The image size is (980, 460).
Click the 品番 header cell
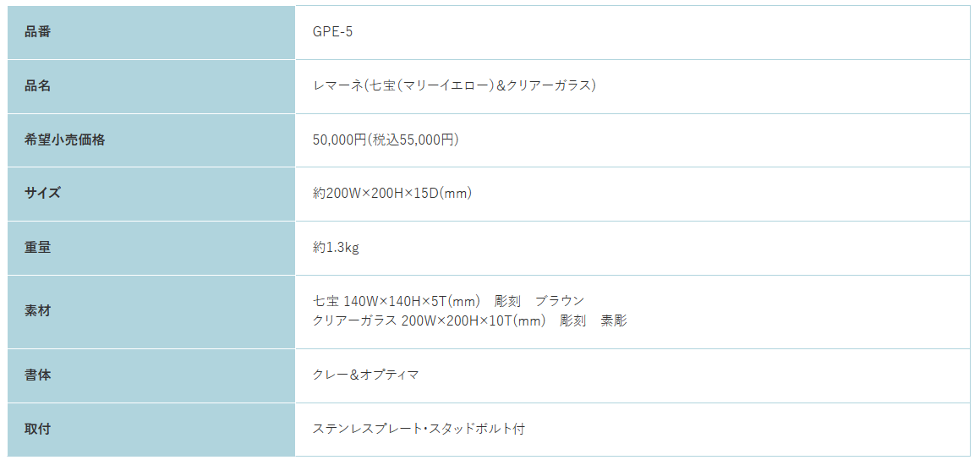point(151,32)
